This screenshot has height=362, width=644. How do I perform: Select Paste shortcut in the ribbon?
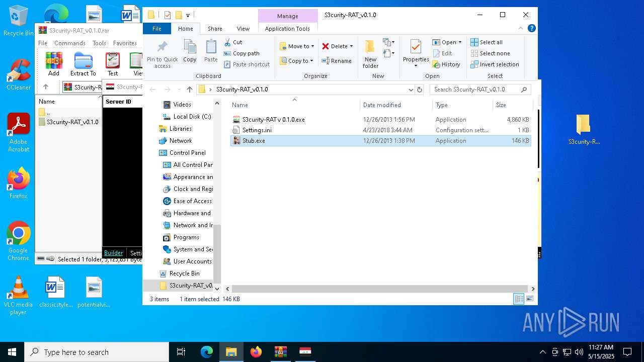tap(247, 64)
